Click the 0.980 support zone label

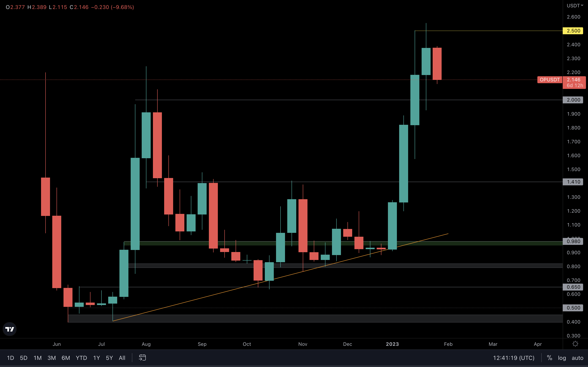(x=573, y=241)
